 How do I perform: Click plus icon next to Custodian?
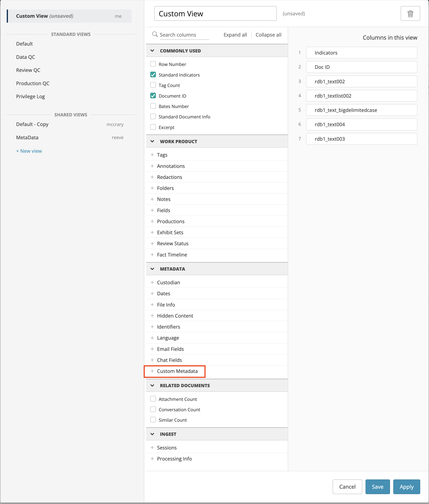[152, 282]
